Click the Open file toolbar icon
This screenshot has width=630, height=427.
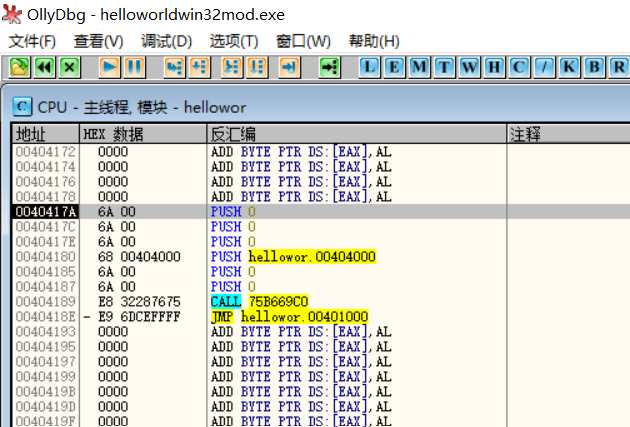tap(19, 67)
